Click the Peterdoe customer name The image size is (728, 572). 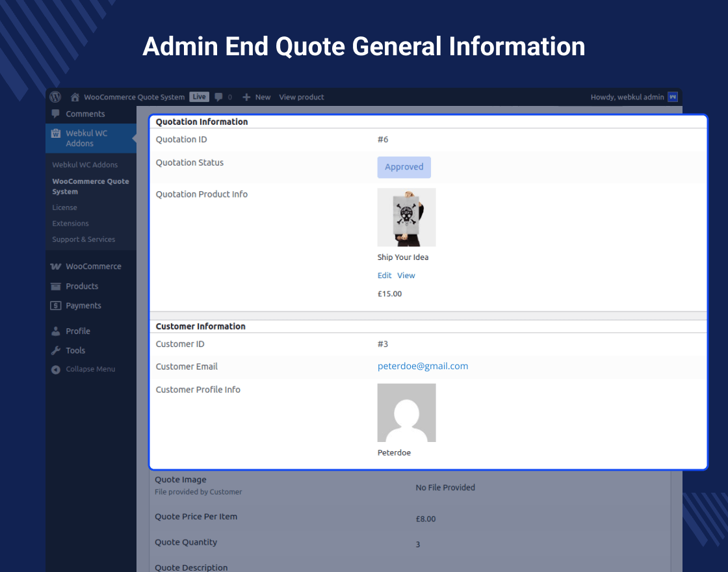[x=394, y=452]
